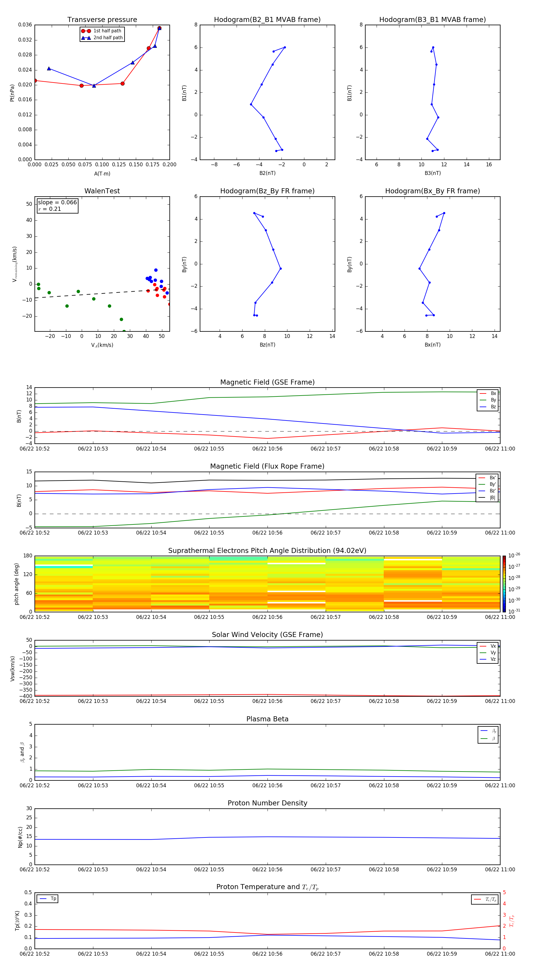The height and width of the screenshot is (980, 535).
Task: Click 'A(T·m)' x-axis label of pressure plot
Action: click(102, 173)
